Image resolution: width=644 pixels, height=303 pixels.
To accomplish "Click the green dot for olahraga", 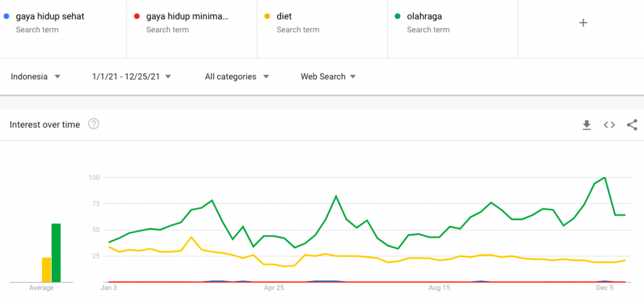I will pyautogui.click(x=397, y=16).
